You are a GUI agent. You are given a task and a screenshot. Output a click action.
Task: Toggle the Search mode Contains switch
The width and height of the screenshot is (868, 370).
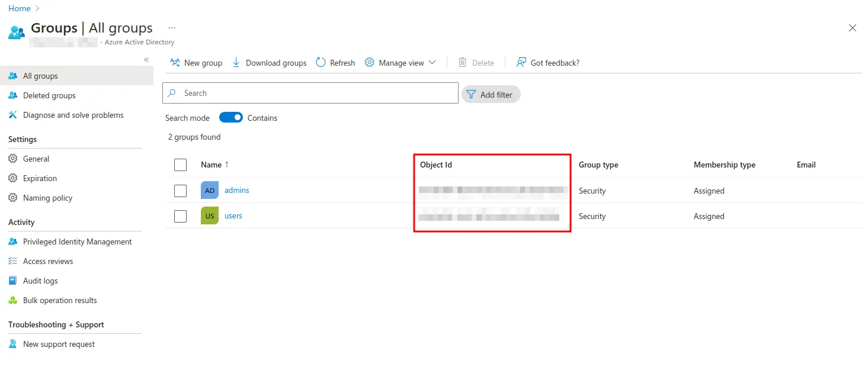tap(231, 118)
